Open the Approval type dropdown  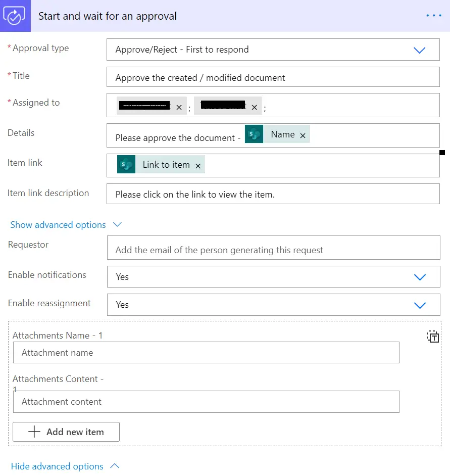click(x=419, y=50)
